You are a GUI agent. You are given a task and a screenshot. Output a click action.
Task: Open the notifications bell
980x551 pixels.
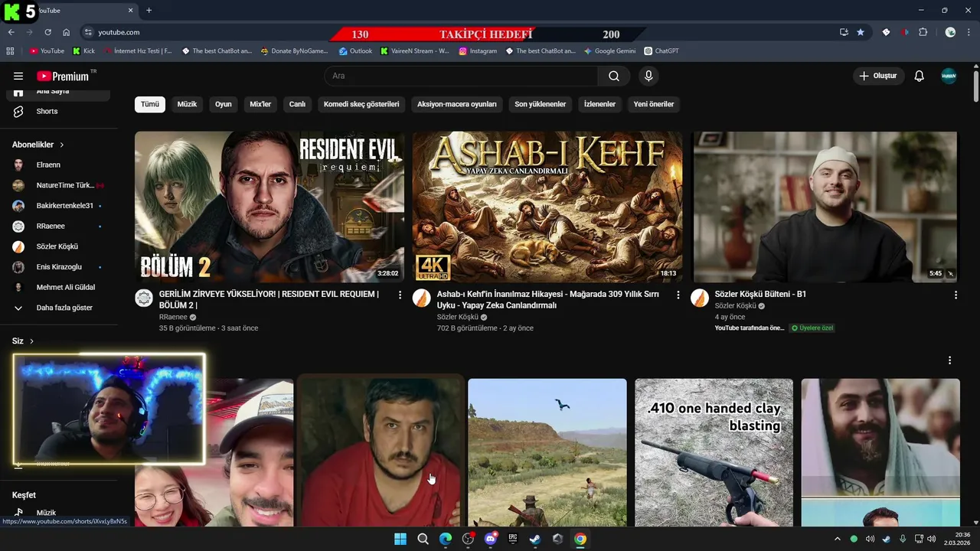920,76
